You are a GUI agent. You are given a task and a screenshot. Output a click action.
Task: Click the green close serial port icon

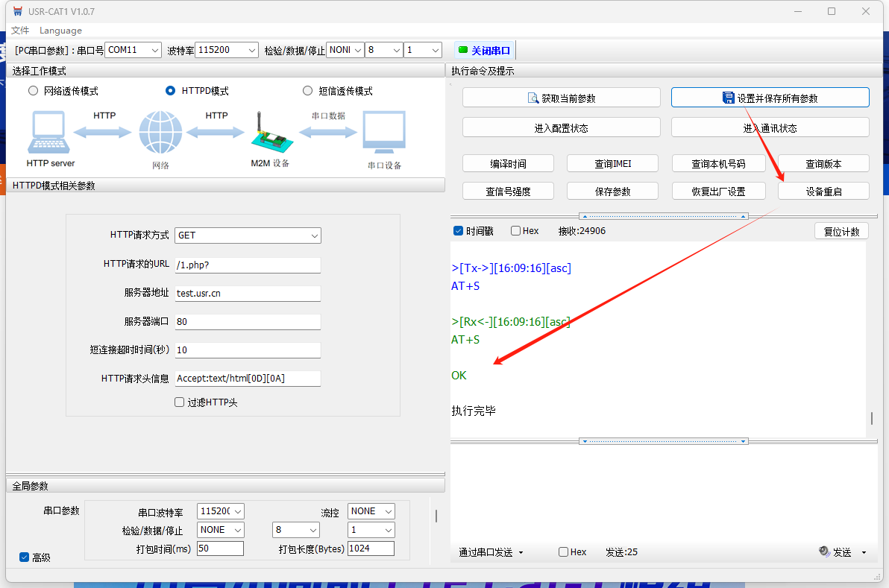pos(463,50)
